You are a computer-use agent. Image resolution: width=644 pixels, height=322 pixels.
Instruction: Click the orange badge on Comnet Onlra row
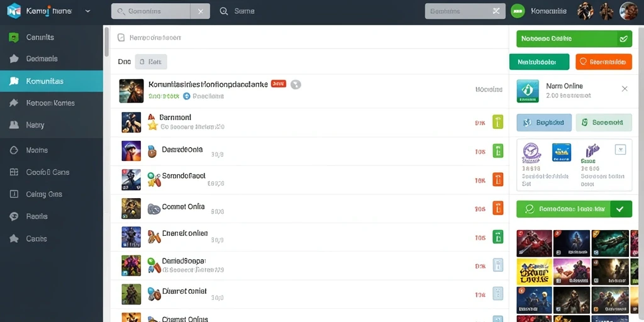pos(497,209)
